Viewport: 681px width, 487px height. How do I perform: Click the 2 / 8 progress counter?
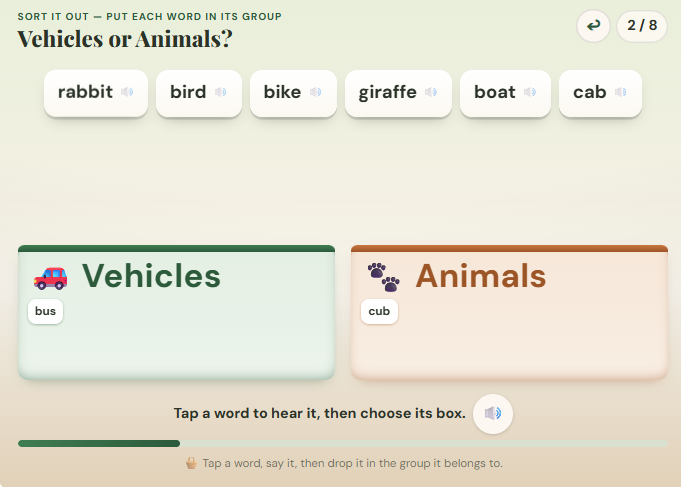click(x=642, y=26)
